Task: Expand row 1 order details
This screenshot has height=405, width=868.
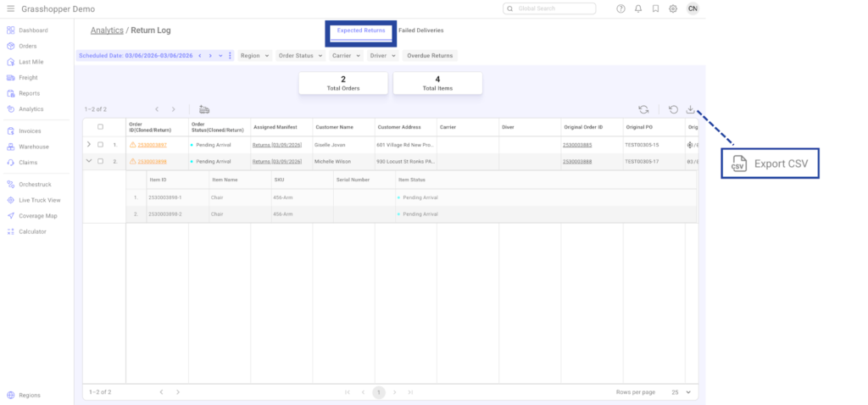Action: (89, 145)
